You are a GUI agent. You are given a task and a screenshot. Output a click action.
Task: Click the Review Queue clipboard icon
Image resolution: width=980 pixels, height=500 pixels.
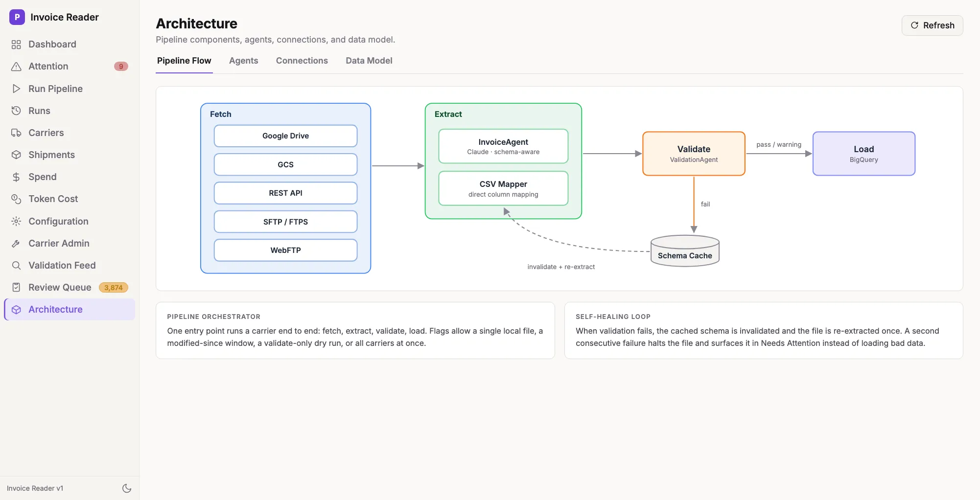pyautogui.click(x=16, y=287)
